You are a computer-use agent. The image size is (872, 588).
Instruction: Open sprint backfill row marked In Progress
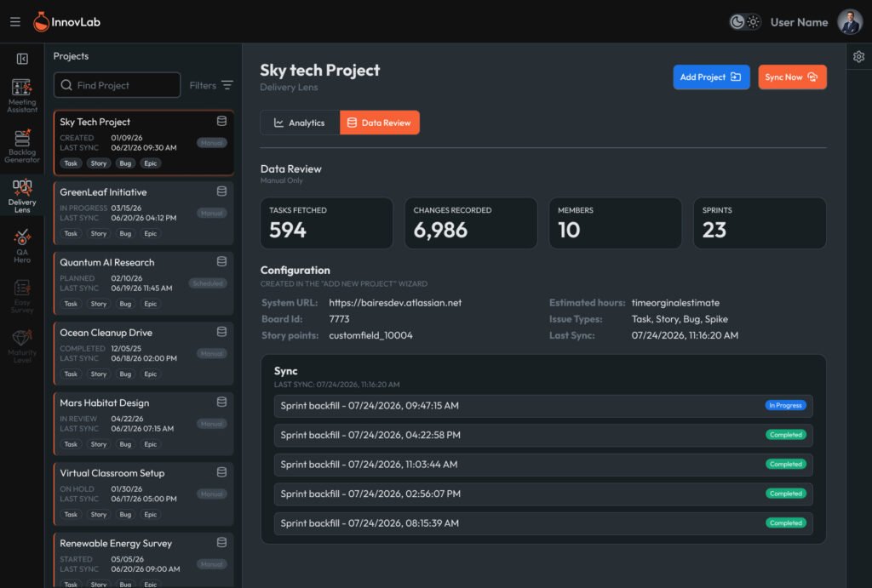(543, 406)
